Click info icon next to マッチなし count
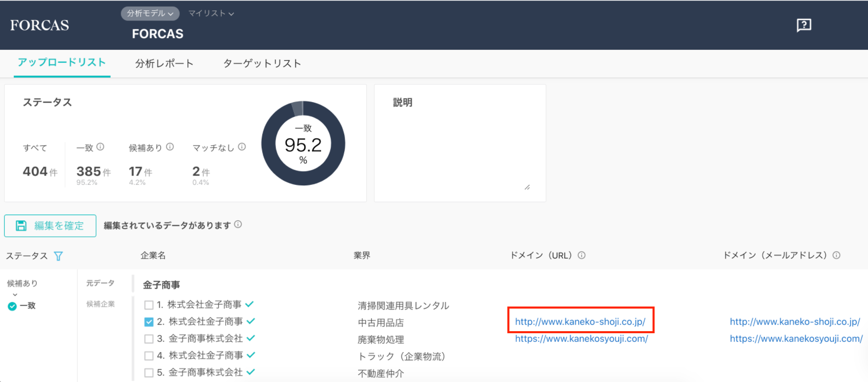This screenshot has width=868, height=382. coord(242,147)
